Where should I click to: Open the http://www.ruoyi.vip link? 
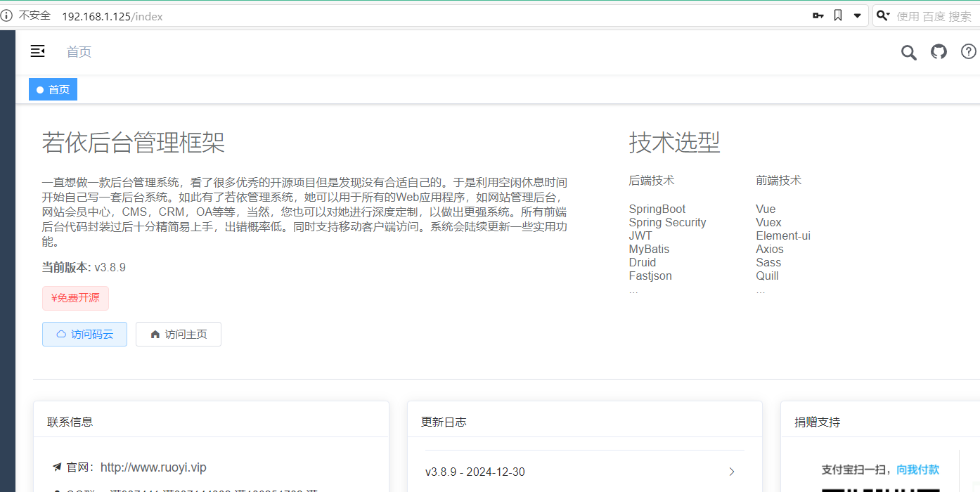[153, 467]
